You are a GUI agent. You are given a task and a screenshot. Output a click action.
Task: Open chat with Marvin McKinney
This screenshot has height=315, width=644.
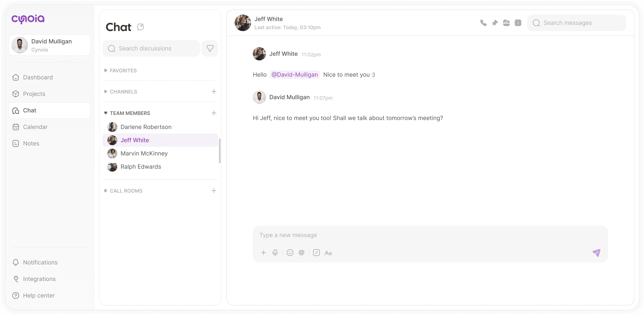144,153
